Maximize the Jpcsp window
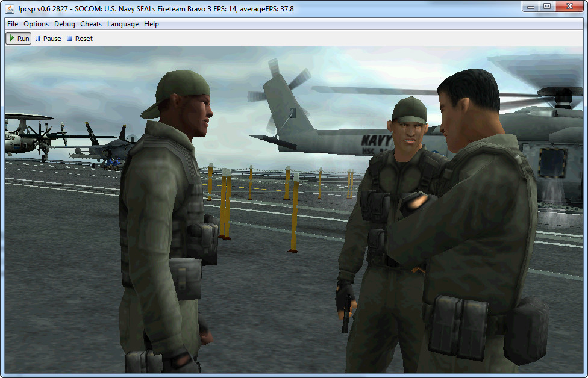 tap(547, 7)
